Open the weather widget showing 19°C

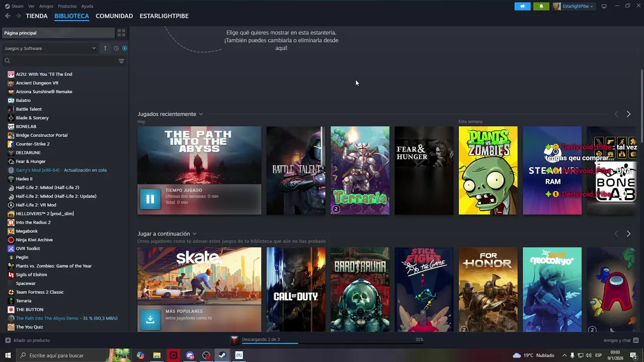click(533, 355)
